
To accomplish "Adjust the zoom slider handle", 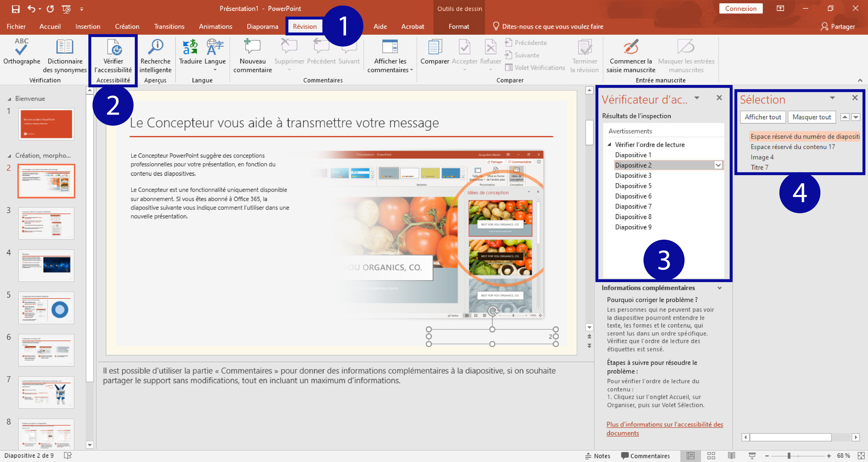I will click(x=789, y=456).
